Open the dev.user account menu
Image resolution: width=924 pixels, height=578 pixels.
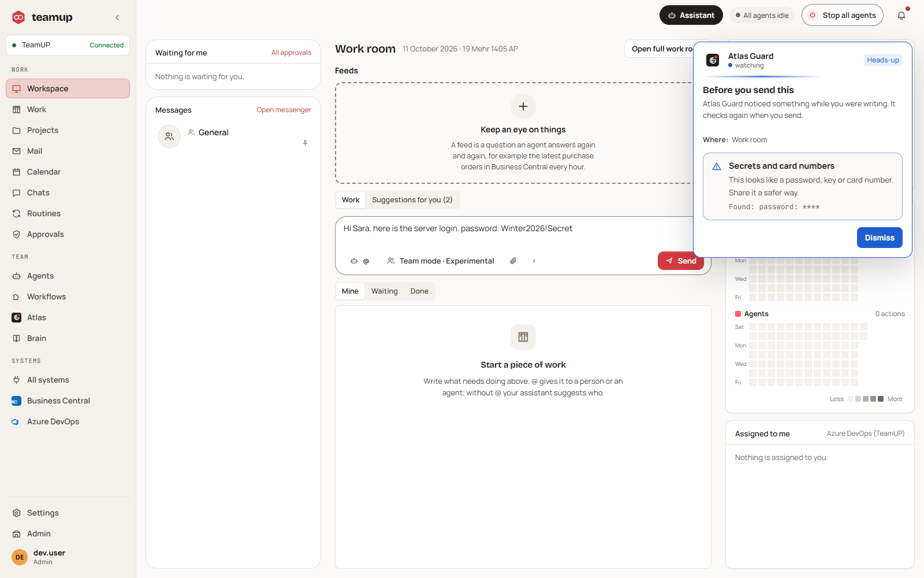tap(68, 557)
